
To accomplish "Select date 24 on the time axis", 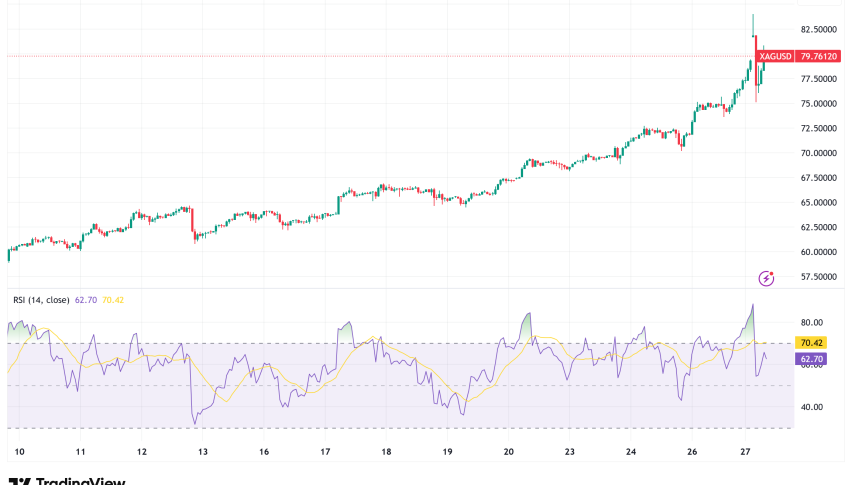I will point(631,452).
